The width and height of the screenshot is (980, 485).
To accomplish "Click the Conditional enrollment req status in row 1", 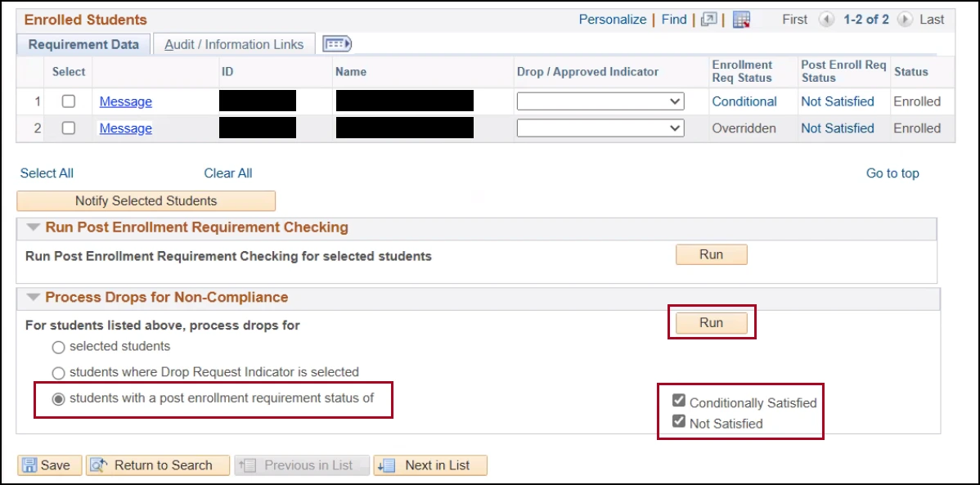I will (744, 101).
